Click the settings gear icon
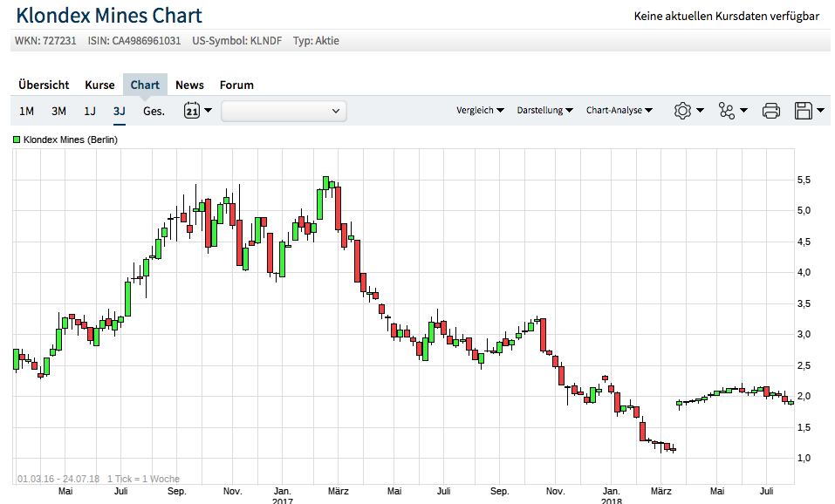The width and height of the screenshot is (835, 504). (682, 111)
